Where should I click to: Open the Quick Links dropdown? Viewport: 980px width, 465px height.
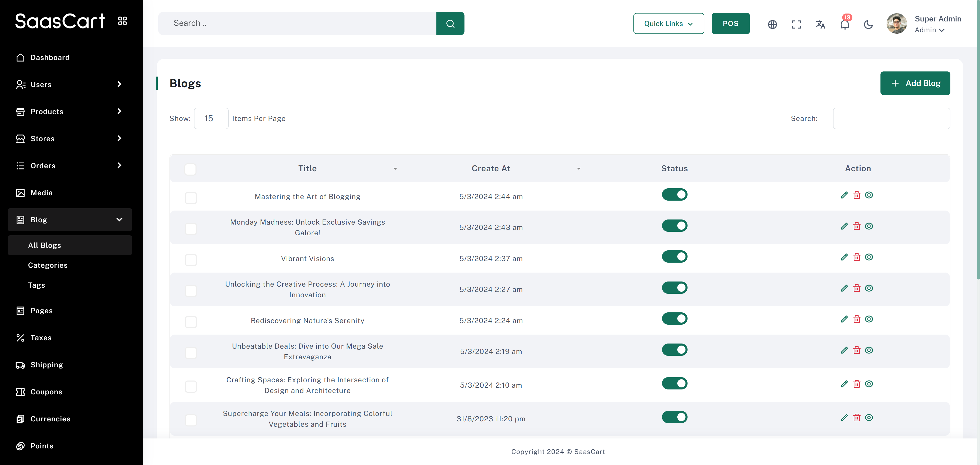[668, 23]
